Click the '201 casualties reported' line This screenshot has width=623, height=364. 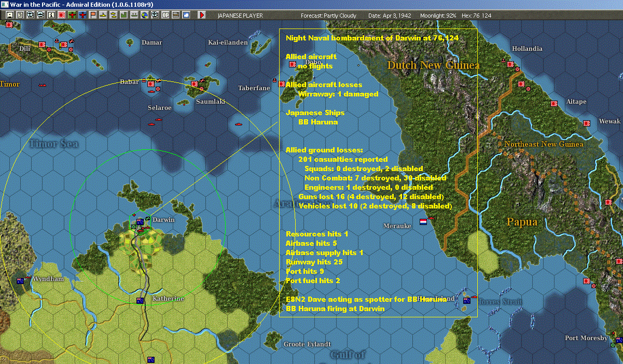coord(343,159)
